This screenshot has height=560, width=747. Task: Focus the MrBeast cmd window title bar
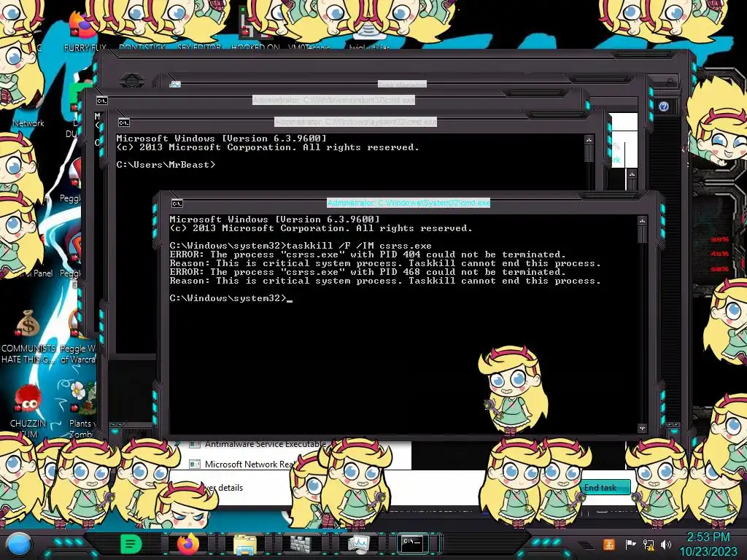coord(355,122)
